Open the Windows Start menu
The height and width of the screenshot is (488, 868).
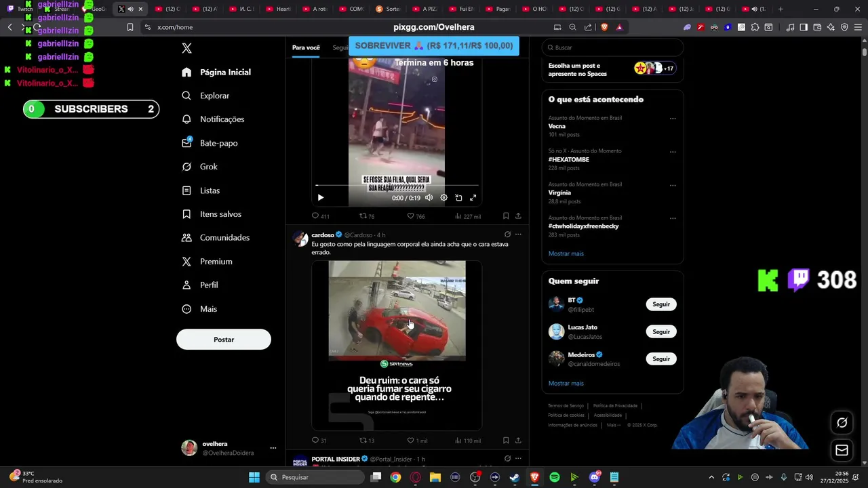coord(254,477)
